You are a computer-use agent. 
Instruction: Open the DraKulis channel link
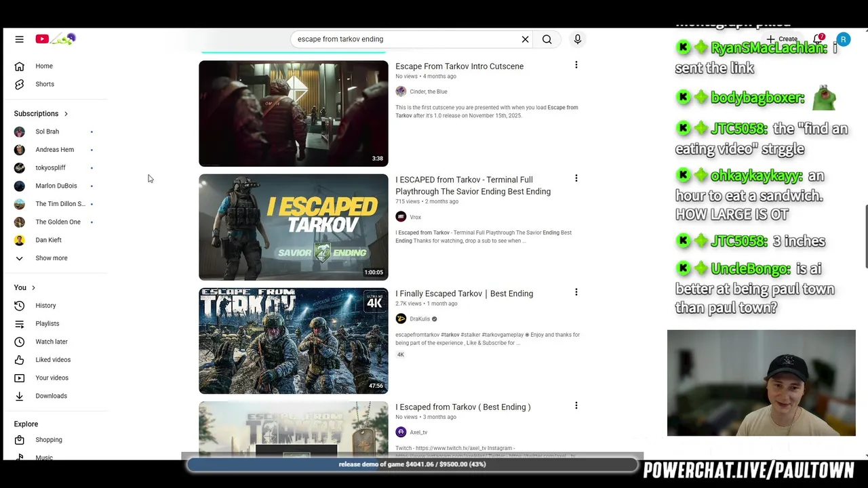click(420, 319)
